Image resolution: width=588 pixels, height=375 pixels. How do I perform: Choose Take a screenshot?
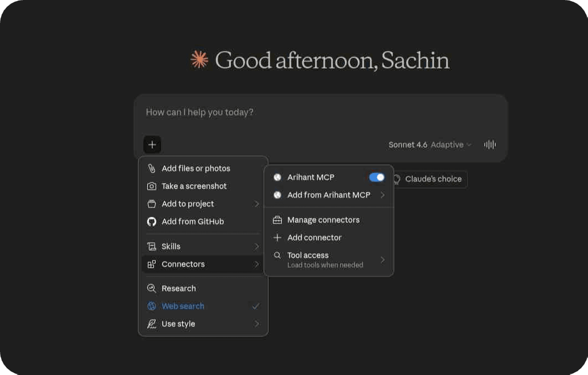click(x=203, y=186)
